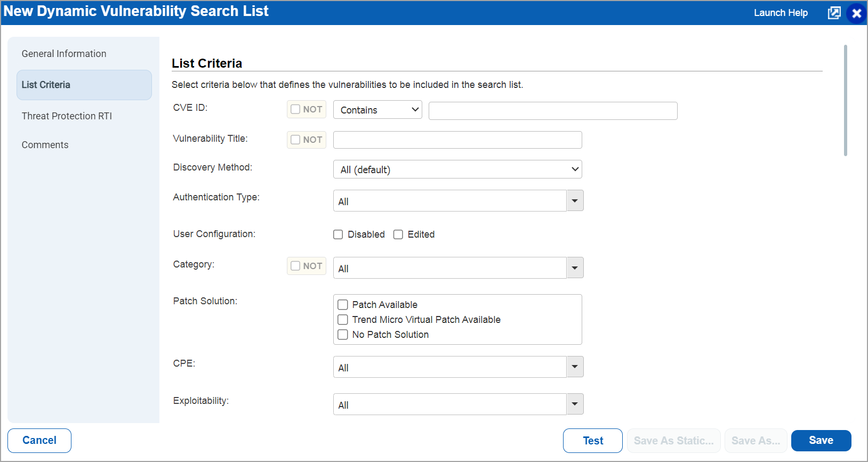This screenshot has width=868, height=462.
Task: Open help in new window icon
Action: [x=834, y=13]
